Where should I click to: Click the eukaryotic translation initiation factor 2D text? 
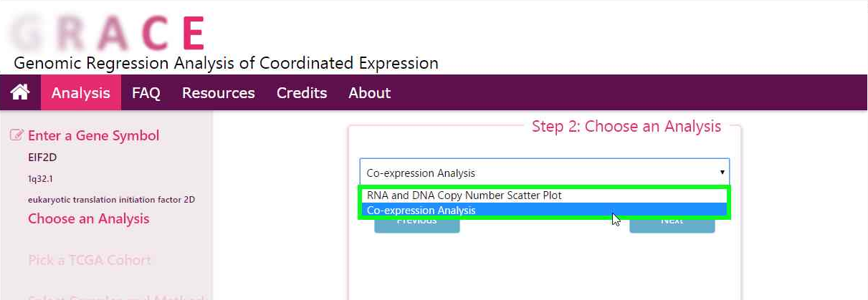pyautogui.click(x=111, y=200)
